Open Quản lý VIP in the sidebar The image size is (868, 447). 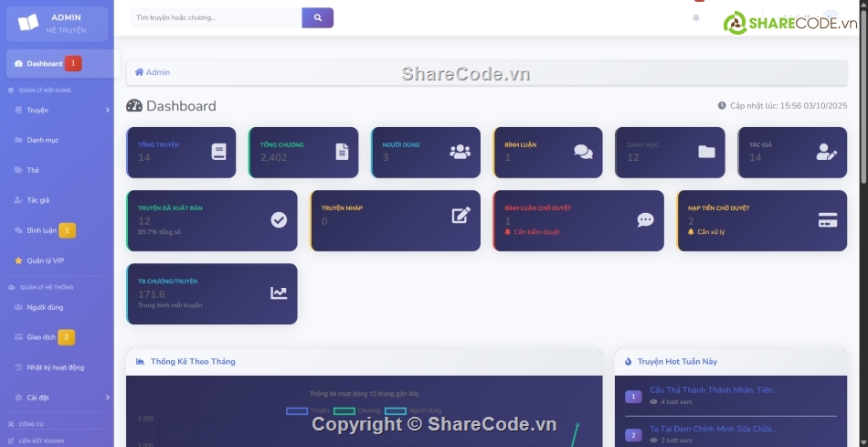pyautogui.click(x=45, y=261)
